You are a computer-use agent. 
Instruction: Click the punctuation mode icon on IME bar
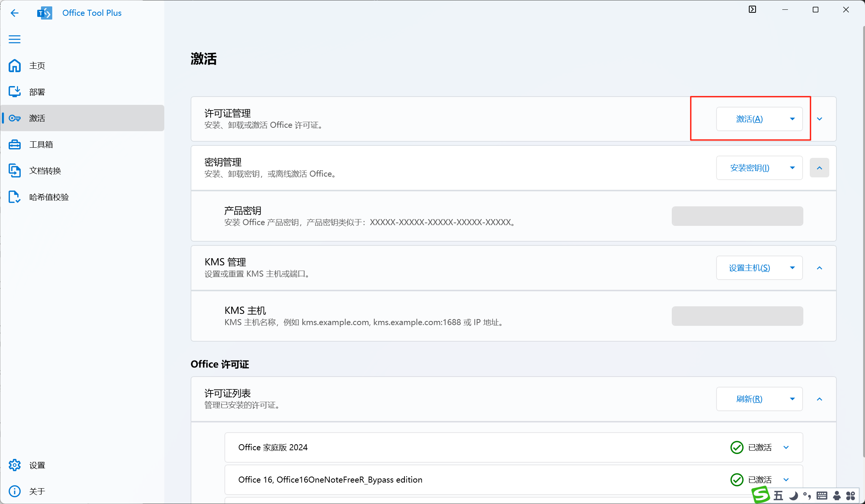coord(807,496)
